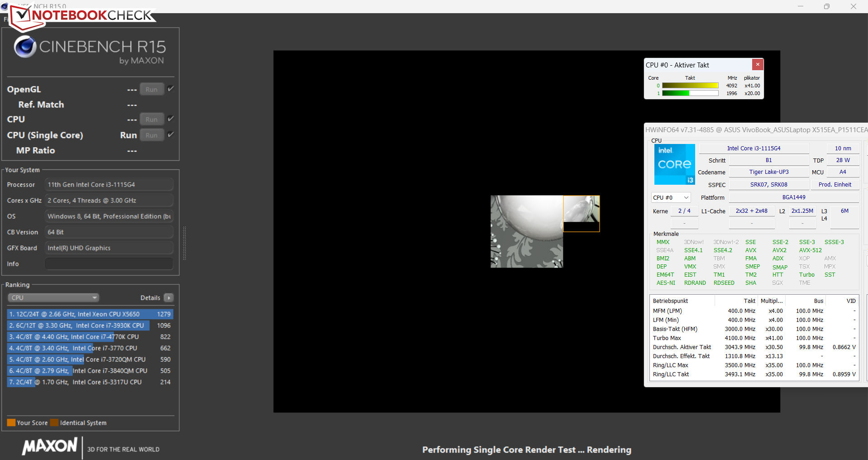Select ranking entry Intel Core i7-3840QM
This screenshot has height=460, width=868.
[x=90, y=370]
